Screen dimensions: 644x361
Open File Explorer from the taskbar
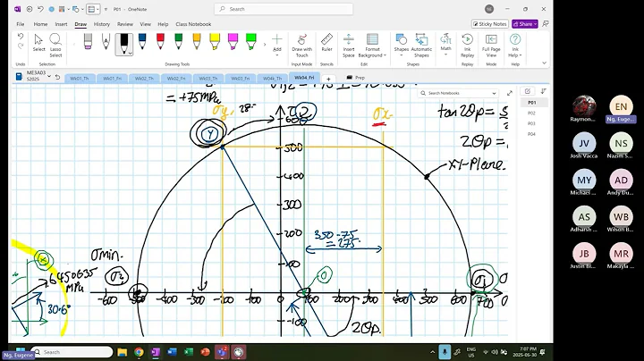tap(122, 352)
